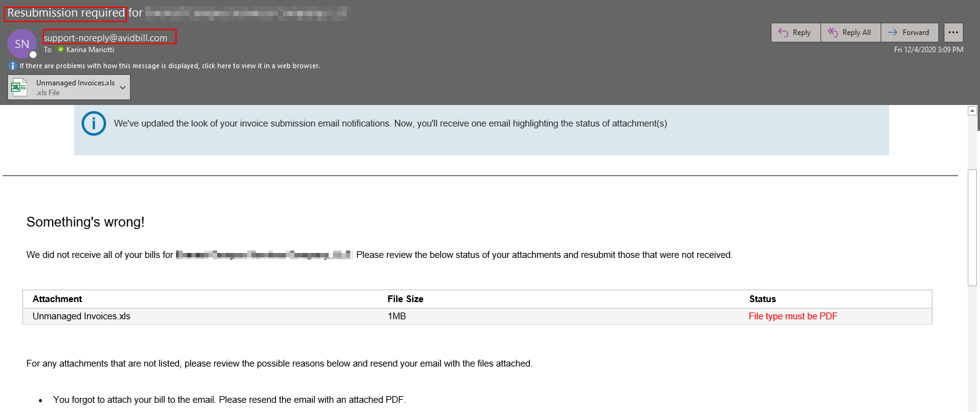Click the small info icon in message bar
The width and height of the screenshot is (980, 412).
pos(12,66)
